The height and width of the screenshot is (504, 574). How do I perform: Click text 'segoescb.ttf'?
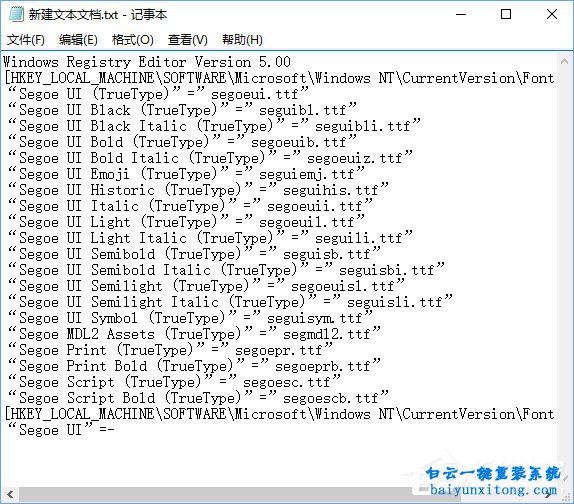click(331, 398)
